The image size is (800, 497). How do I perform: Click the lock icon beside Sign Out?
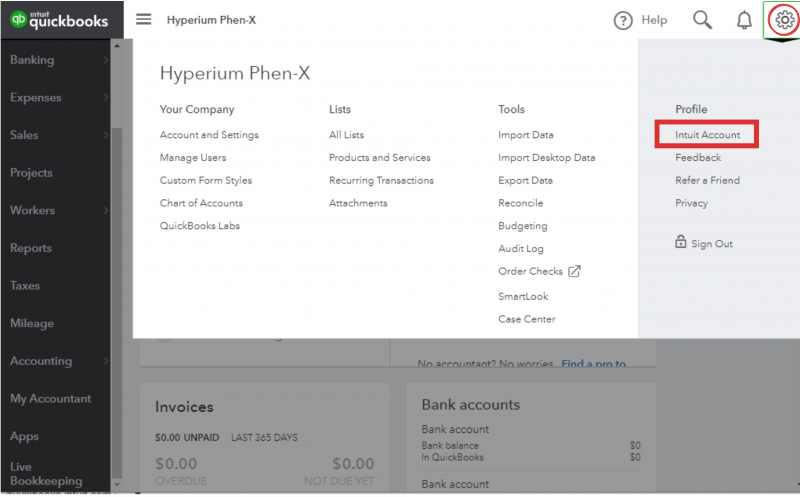point(681,241)
